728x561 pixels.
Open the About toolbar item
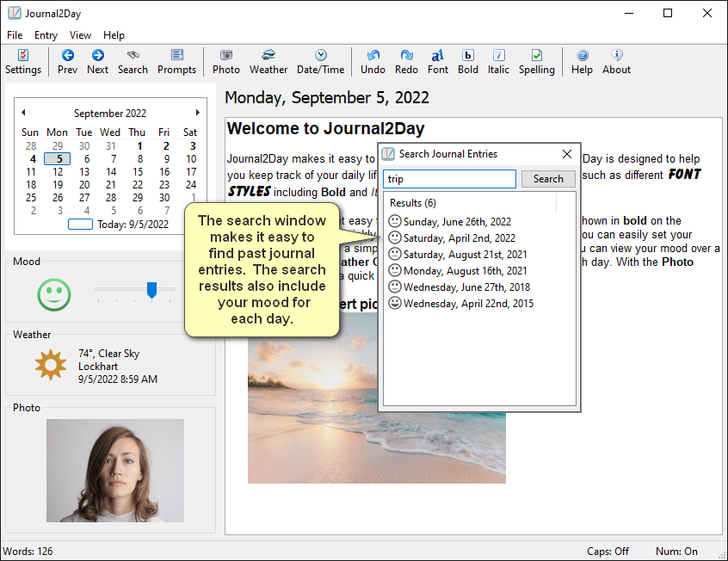click(617, 62)
